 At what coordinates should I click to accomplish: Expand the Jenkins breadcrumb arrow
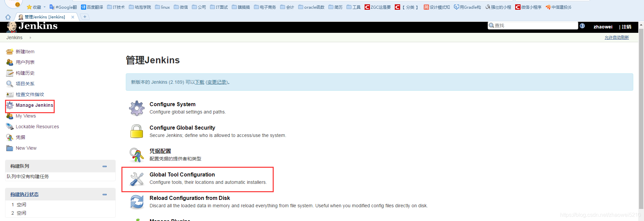pos(30,38)
